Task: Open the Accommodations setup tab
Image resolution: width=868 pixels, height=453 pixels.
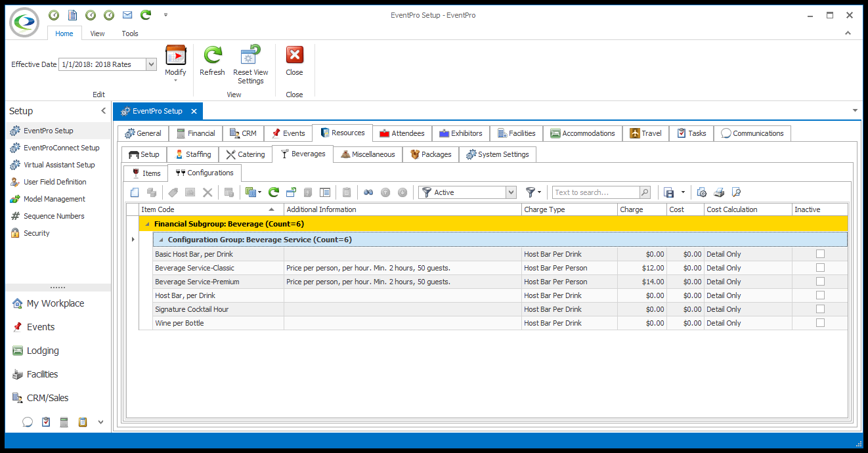Action: coord(582,133)
